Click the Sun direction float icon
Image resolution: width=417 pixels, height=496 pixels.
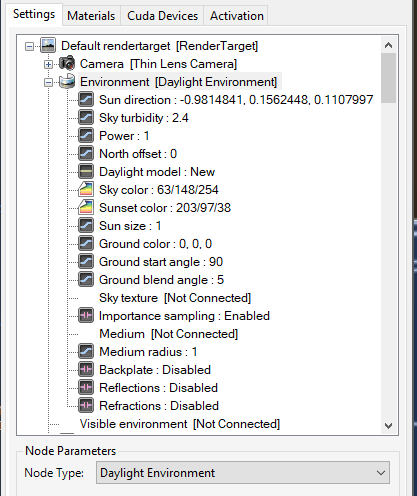86,99
